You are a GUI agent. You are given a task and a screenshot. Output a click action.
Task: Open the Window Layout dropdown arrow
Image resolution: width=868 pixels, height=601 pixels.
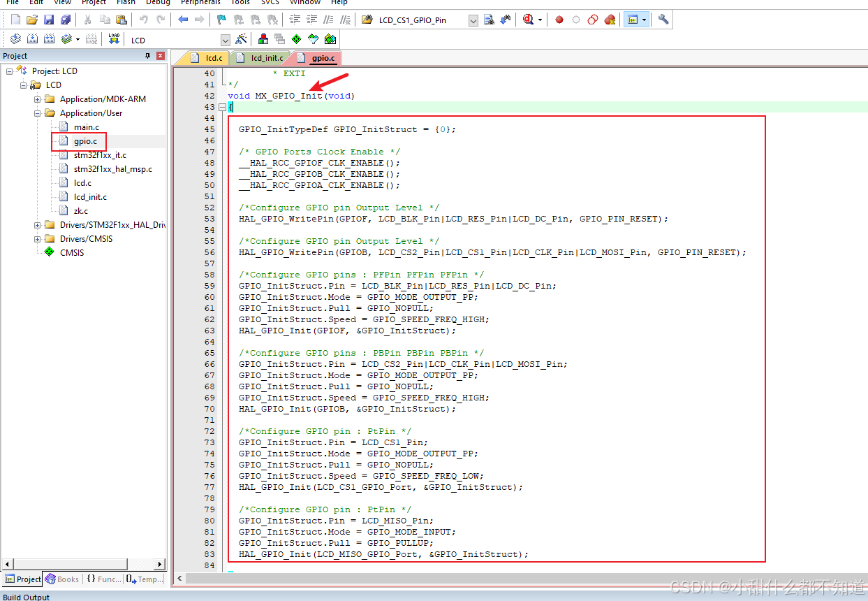645,20
